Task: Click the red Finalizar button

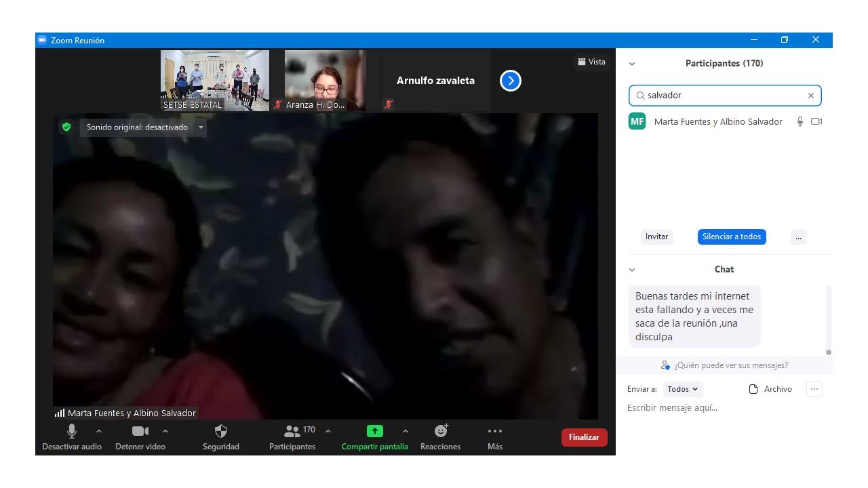Action: point(585,437)
